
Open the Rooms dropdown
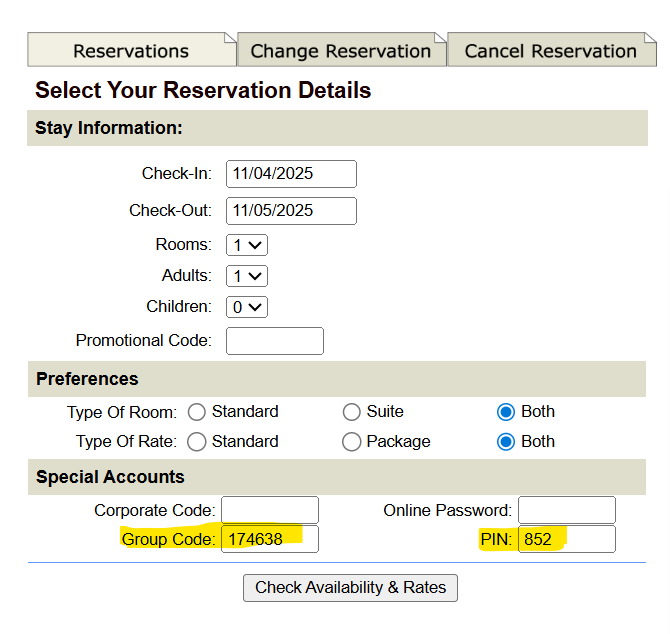click(247, 245)
